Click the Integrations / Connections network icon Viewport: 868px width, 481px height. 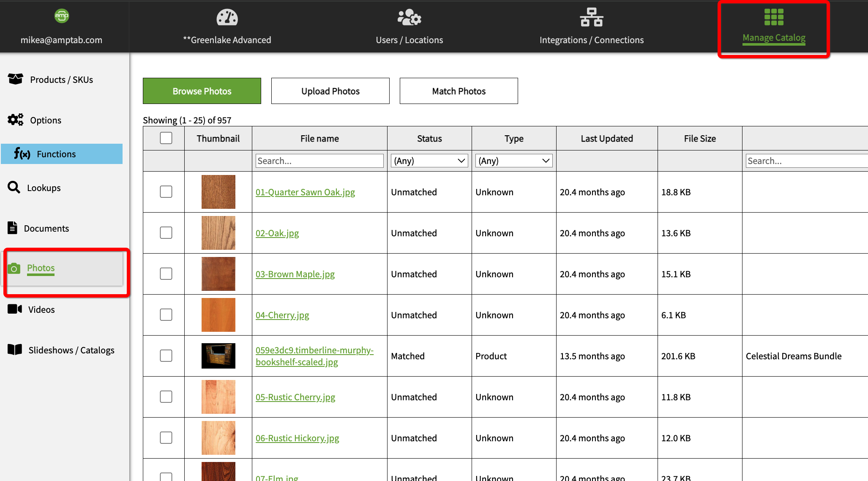[591, 18]
